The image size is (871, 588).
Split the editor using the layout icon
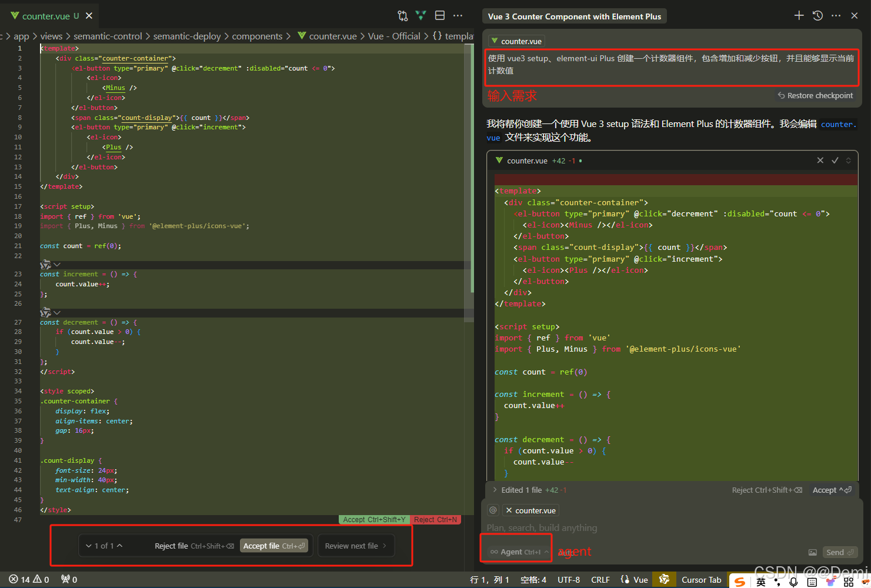[439, 15]
